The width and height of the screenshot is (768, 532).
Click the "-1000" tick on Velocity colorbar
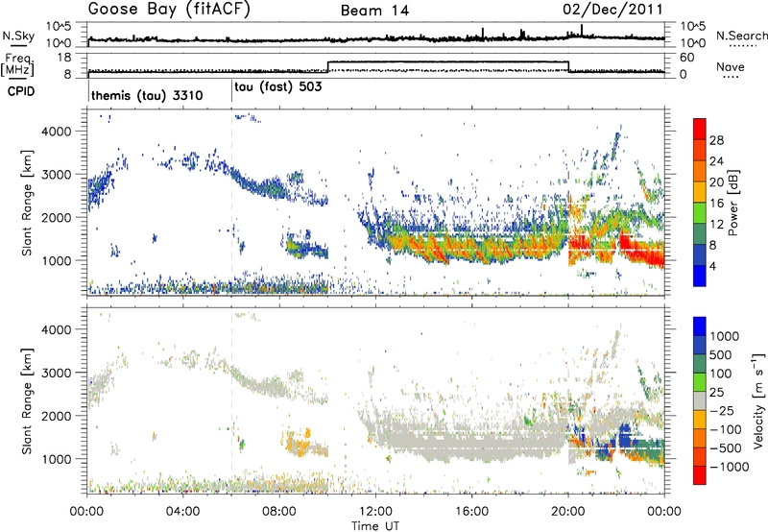click(x=730, y=467)
